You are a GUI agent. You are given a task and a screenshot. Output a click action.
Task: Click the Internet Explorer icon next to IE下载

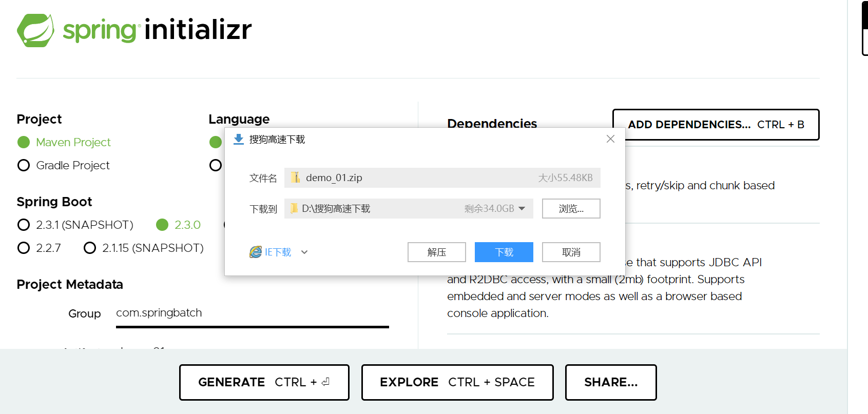(255, 252)
